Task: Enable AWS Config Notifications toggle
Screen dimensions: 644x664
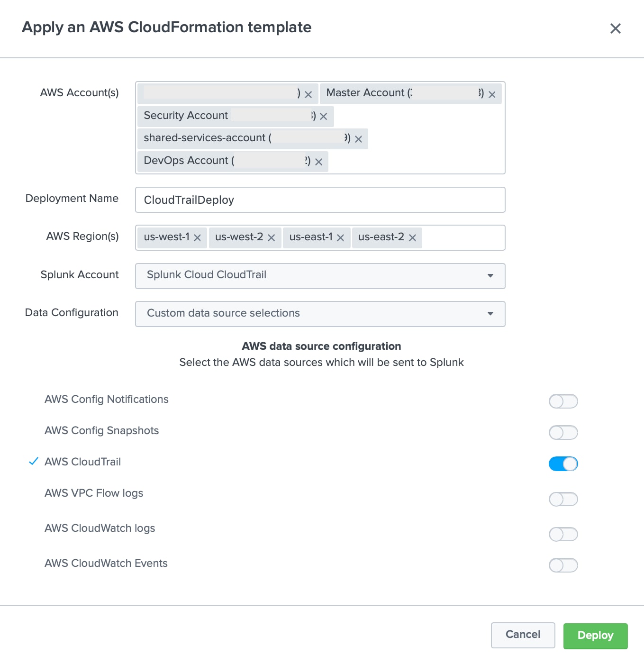Action: (563, 401)
